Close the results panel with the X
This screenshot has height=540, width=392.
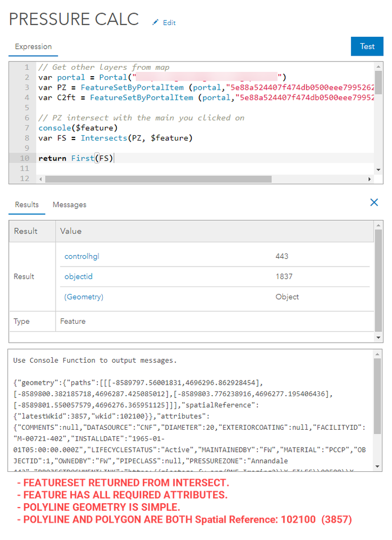[x=374, y=202]
